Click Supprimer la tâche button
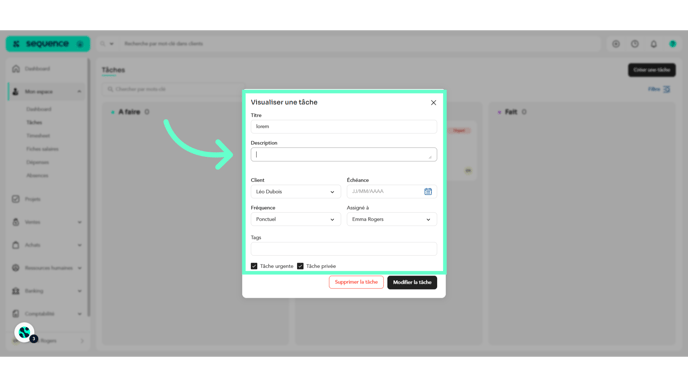Viewport: 688px width, 387px height. (x=356, y=282)
